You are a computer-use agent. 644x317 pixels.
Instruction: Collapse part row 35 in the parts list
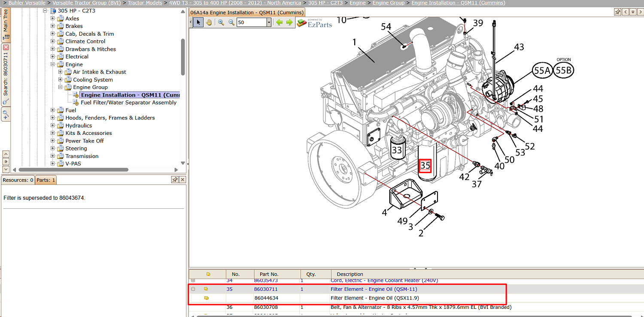pyautogui.click(x=193, y=289)
